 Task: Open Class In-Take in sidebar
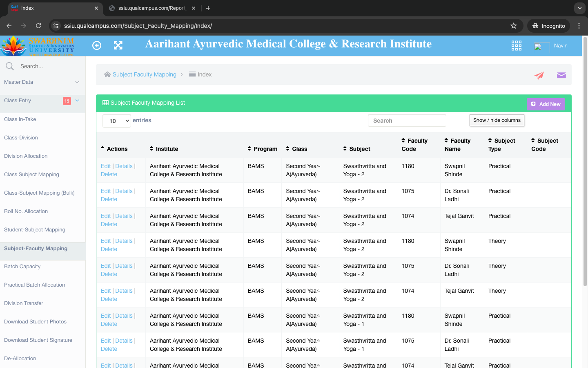20,119
